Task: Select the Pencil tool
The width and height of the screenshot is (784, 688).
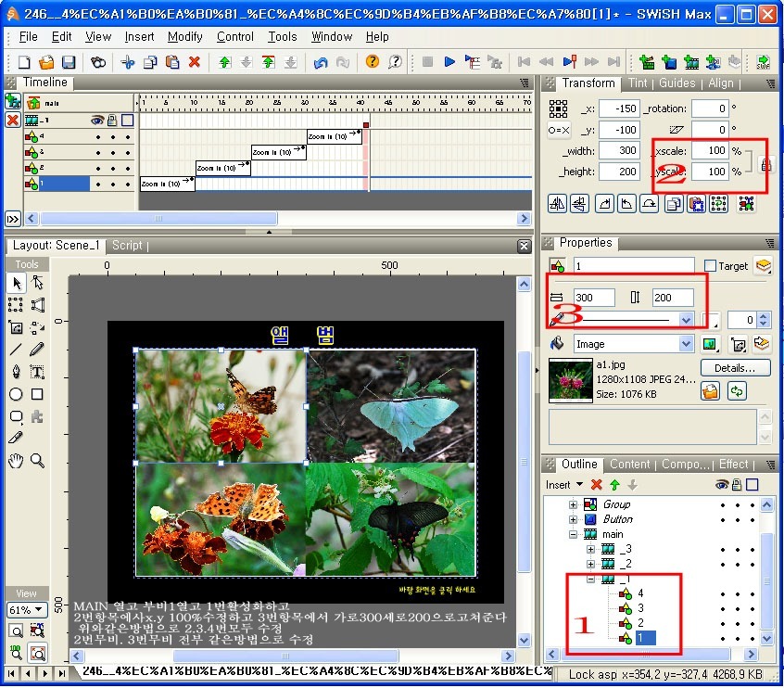Action: 37,350
